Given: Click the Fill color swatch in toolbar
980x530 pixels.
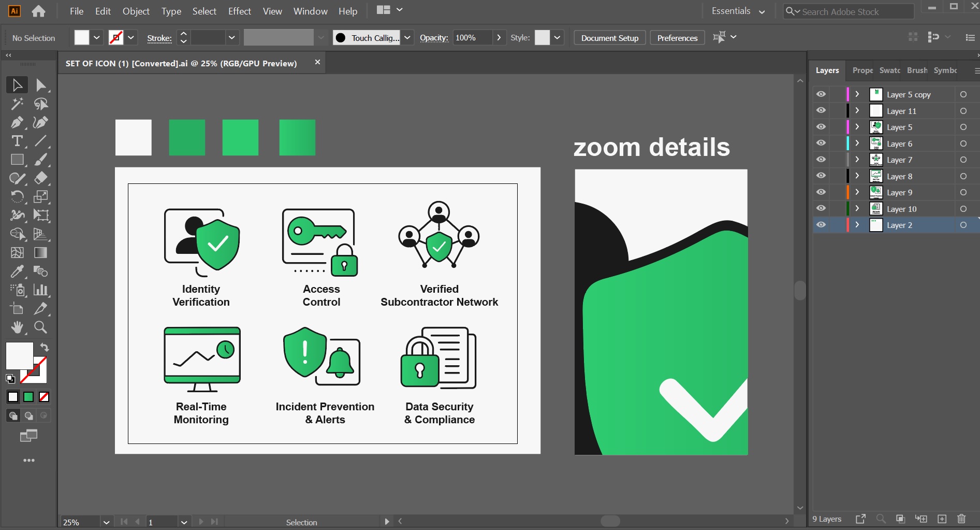Looking at the screenshot, I should tap(19, 355).
